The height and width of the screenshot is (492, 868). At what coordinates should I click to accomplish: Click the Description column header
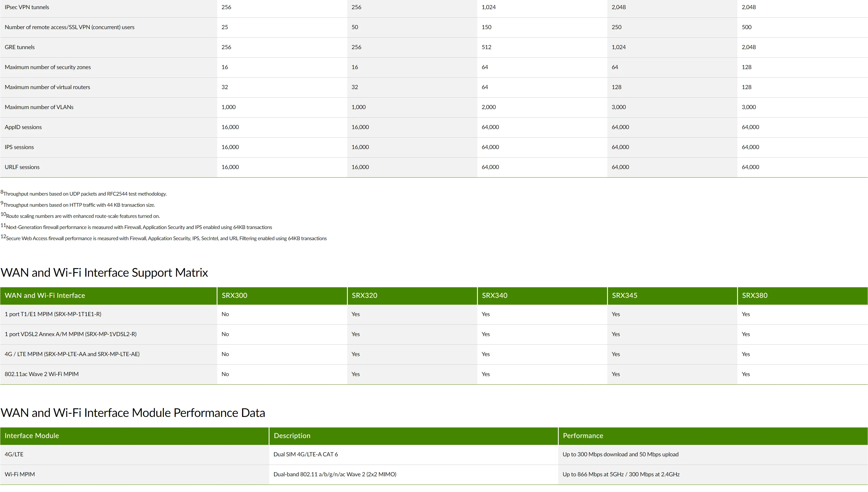292,435
